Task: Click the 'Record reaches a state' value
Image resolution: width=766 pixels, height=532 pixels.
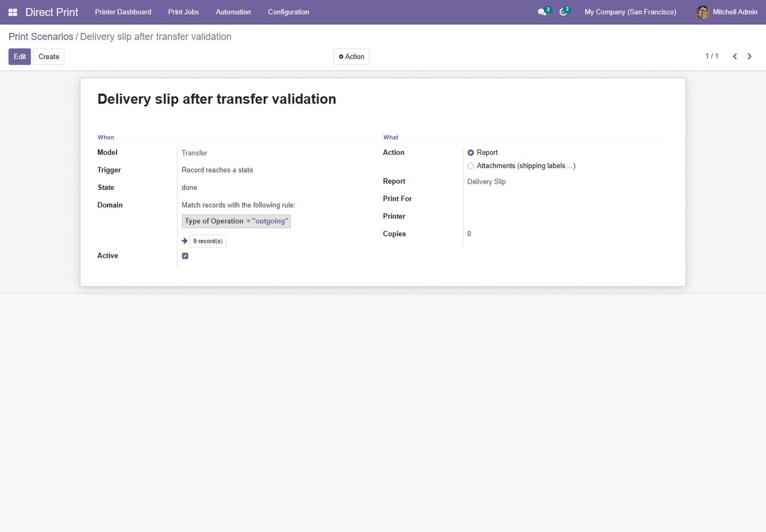Action: click(217, 170)
